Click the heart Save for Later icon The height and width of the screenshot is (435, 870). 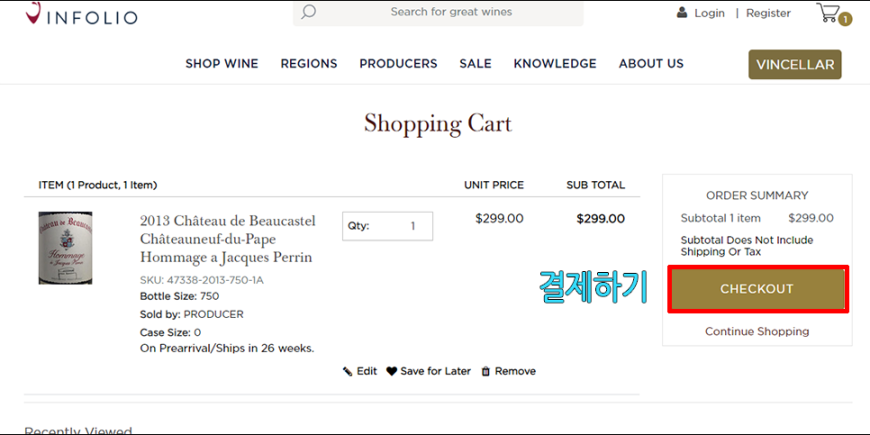[x=392, y=371]
